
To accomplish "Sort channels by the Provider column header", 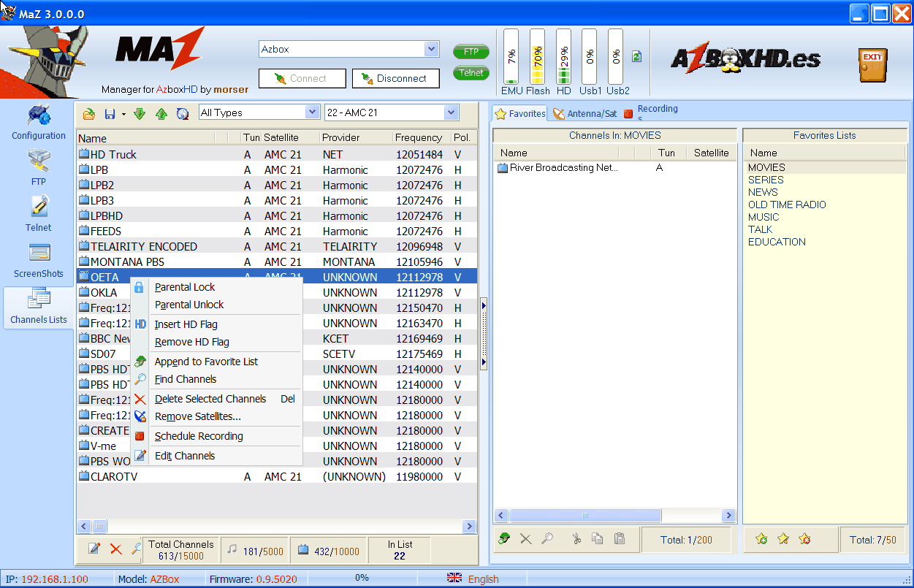I will (355, 138).
